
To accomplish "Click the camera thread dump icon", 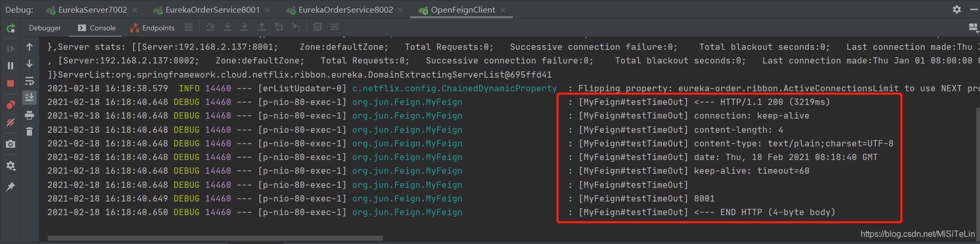I will click(11, 144).
